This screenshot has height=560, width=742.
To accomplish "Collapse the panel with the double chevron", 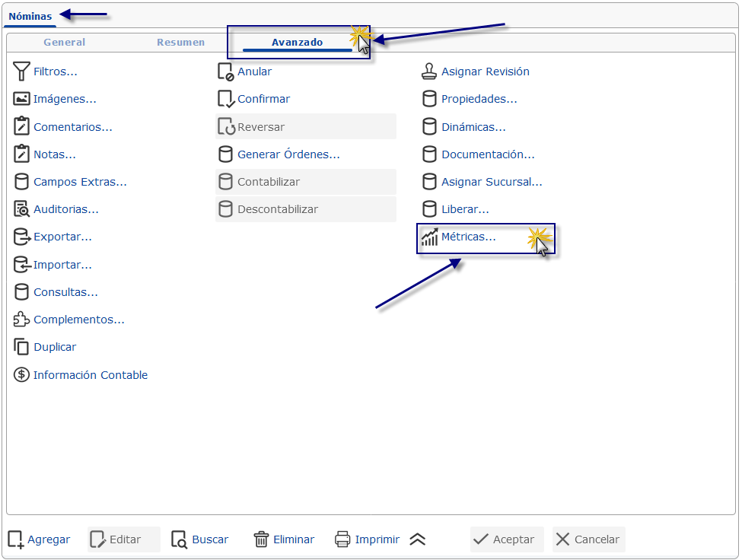I will click(417, 539).
